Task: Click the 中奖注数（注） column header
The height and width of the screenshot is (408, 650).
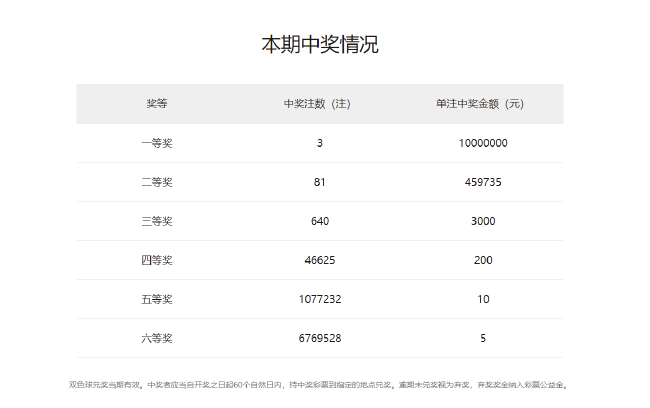Action: point(319,104)
